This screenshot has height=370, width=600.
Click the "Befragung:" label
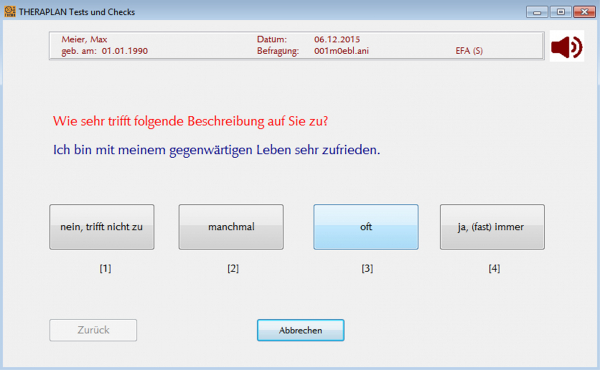pyautogui.click(x=278, y=51)
